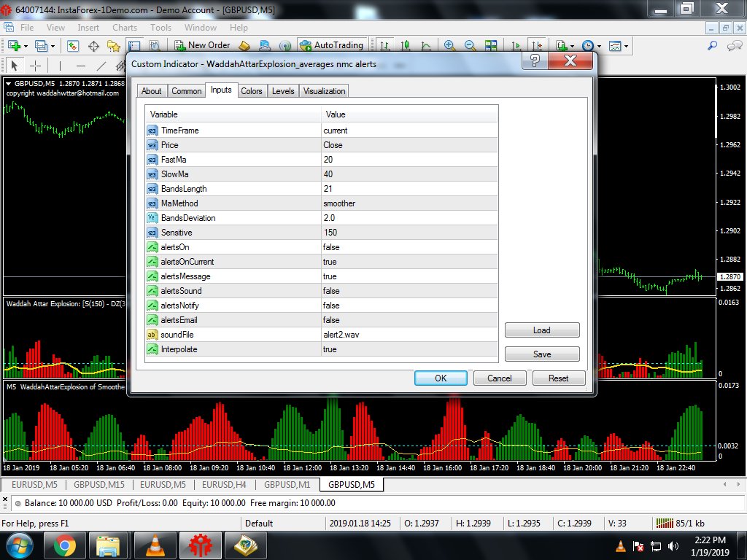The width and height of the screenshot is (747, 560).
Task: Switch to the Colors tab
Action: (x=252, y=91)
